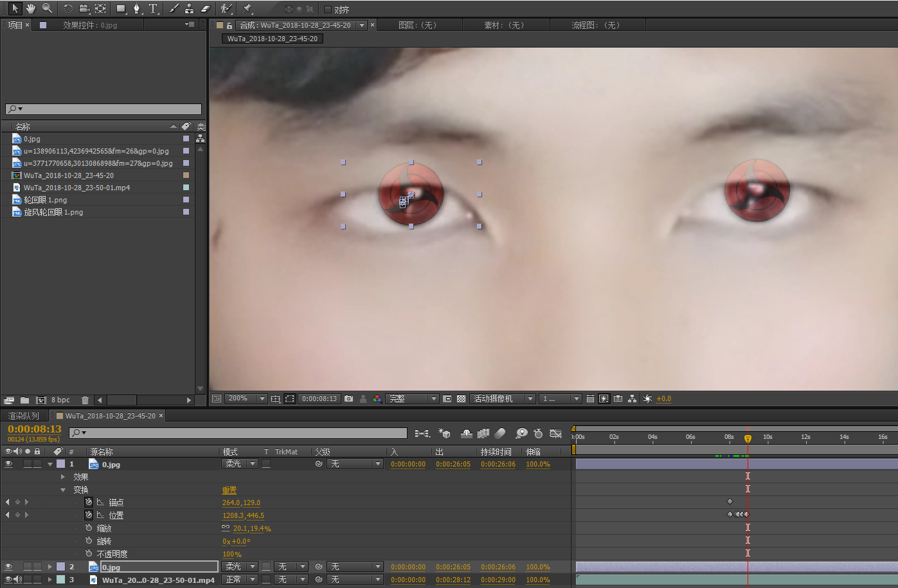Select the Eraser tool

point(206,8)
